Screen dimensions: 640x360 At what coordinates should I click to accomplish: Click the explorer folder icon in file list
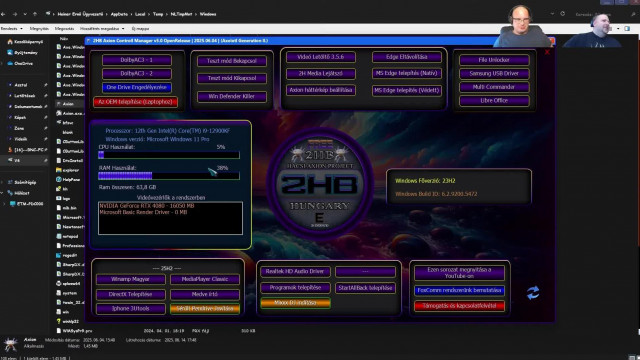[x=59, y=170]
